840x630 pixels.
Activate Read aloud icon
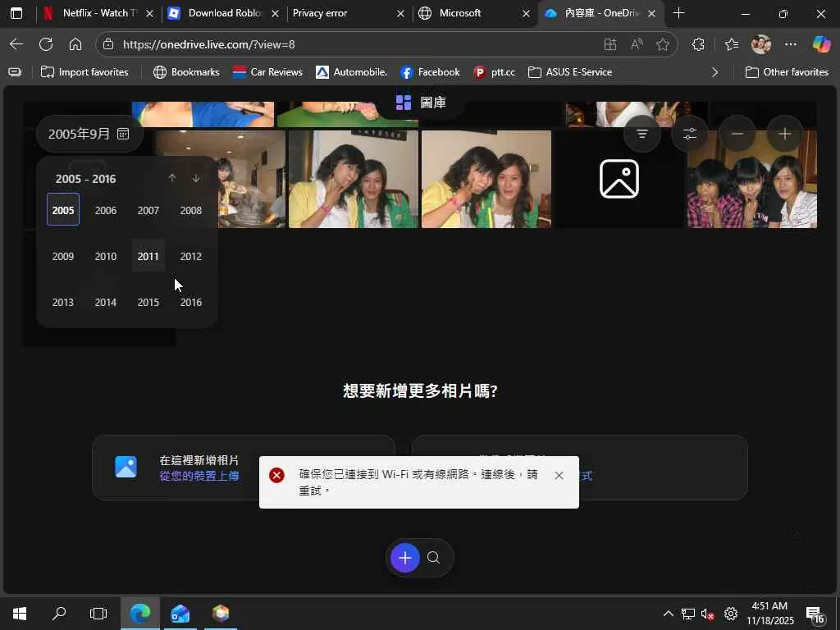tap(637, 44)
